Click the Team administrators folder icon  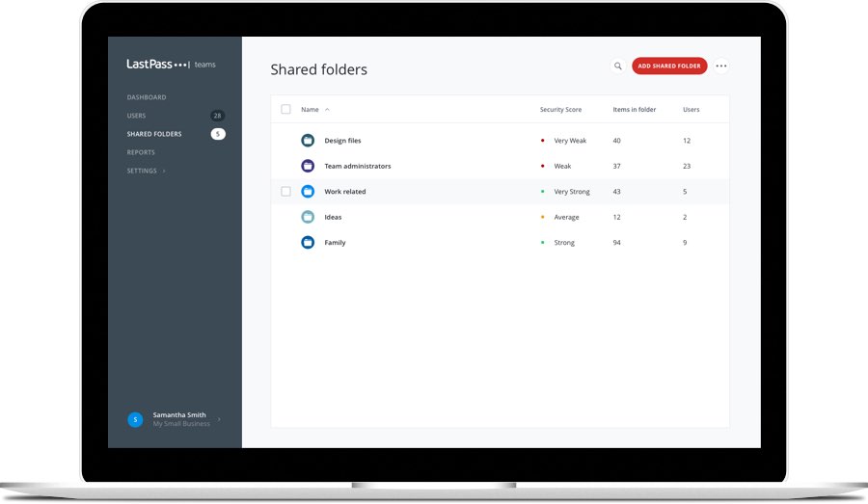click(x=308, y=166)
